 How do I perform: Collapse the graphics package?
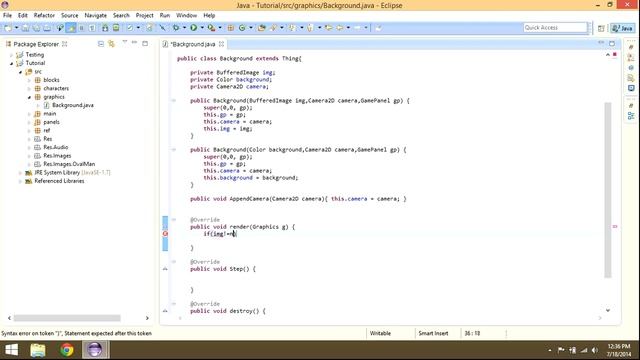coord(29,97)
